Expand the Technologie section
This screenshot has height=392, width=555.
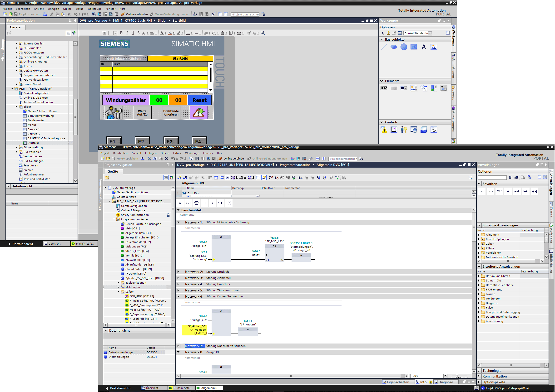(479, 371)
